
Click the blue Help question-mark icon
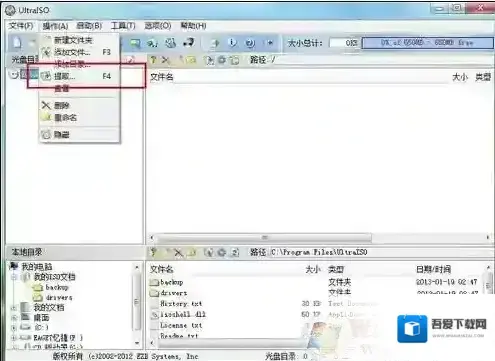pos(250,43)
